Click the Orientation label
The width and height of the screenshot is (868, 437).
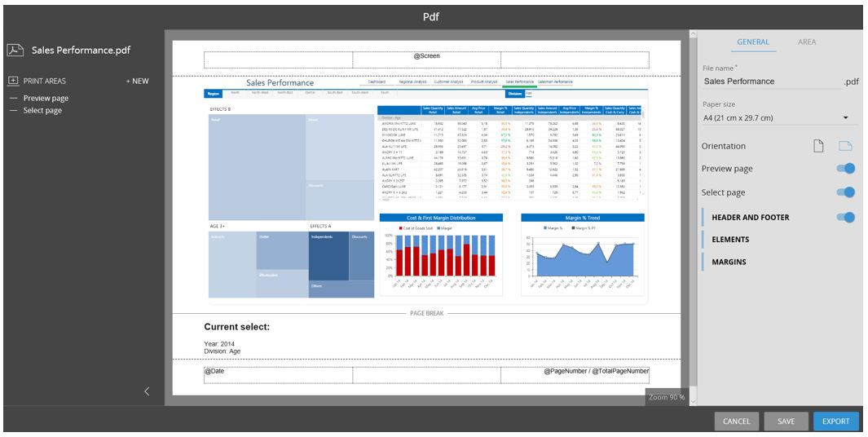[x=724, y=146]
